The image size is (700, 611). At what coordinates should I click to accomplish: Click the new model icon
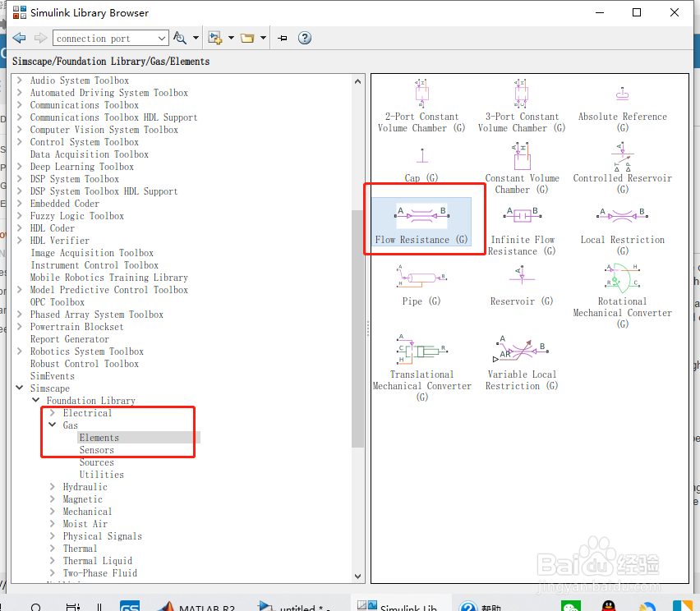[215, 38]
